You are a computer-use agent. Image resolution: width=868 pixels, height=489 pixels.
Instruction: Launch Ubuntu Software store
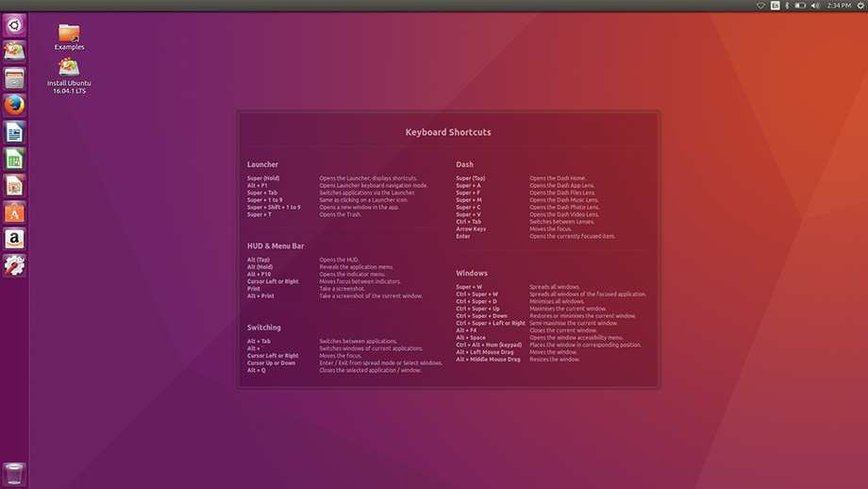coord(14,212)
